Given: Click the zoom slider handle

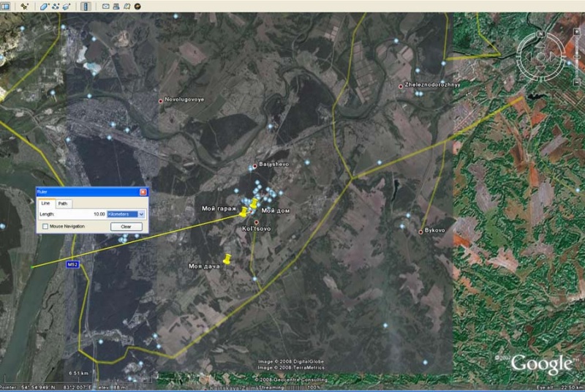Looking at the screenshot, I should (x=578, y=57).
